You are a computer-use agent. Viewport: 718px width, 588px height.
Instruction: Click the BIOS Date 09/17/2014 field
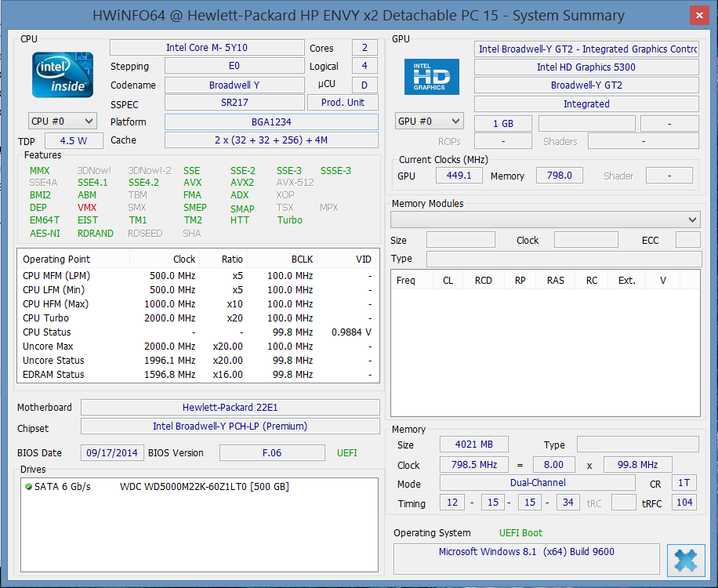coord(112,453)
